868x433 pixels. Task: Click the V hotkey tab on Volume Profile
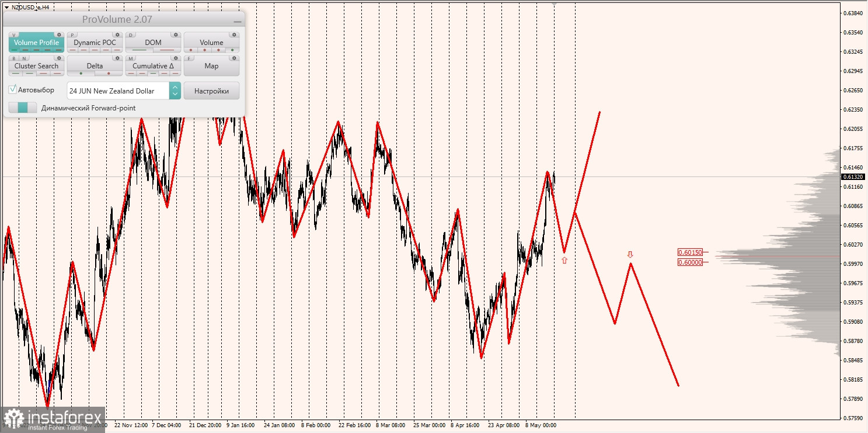14,34
